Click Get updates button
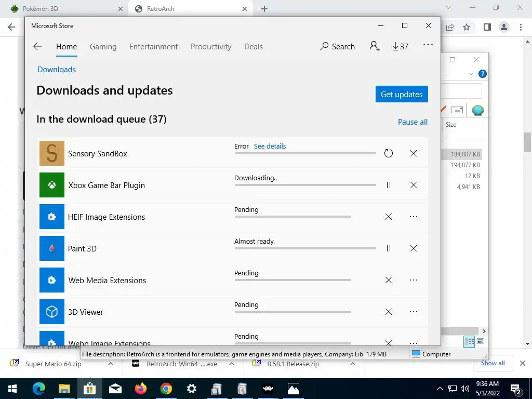Screen dimensions: 532x399 tap(402, 94)
